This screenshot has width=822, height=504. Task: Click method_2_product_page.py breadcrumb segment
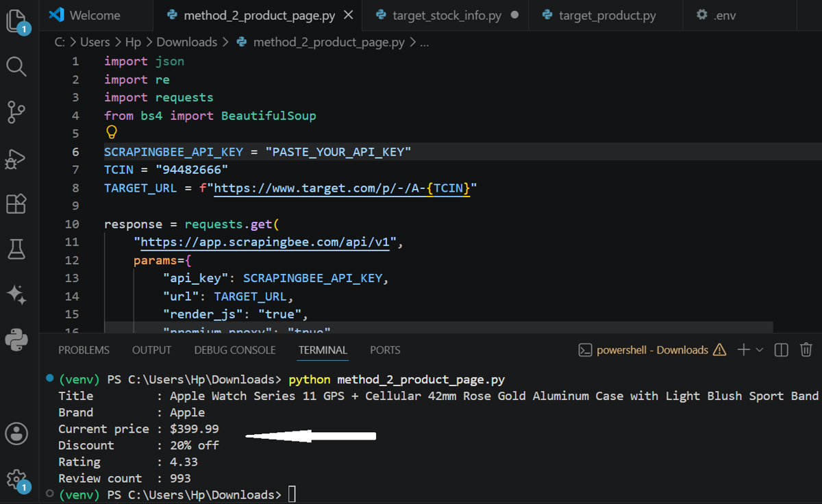[x=329, y=42]
